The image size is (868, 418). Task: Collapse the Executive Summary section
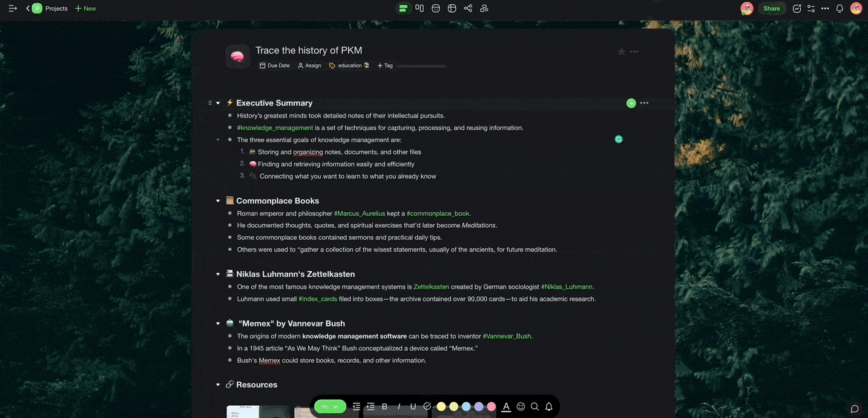[x=218, y=103]
